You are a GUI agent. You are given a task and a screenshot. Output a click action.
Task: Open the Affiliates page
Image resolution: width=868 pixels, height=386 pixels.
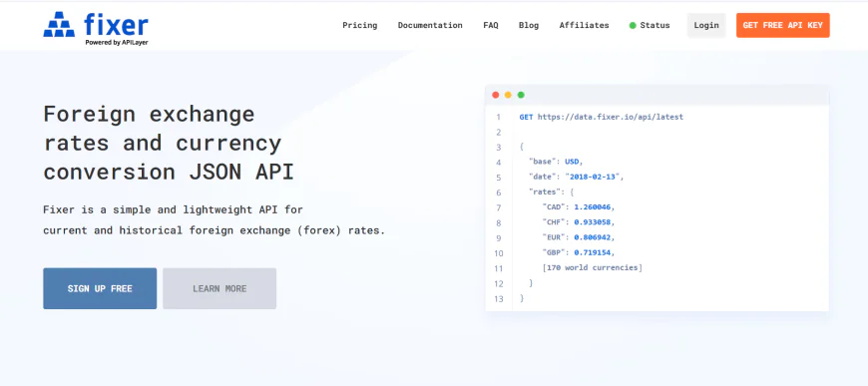584,26
